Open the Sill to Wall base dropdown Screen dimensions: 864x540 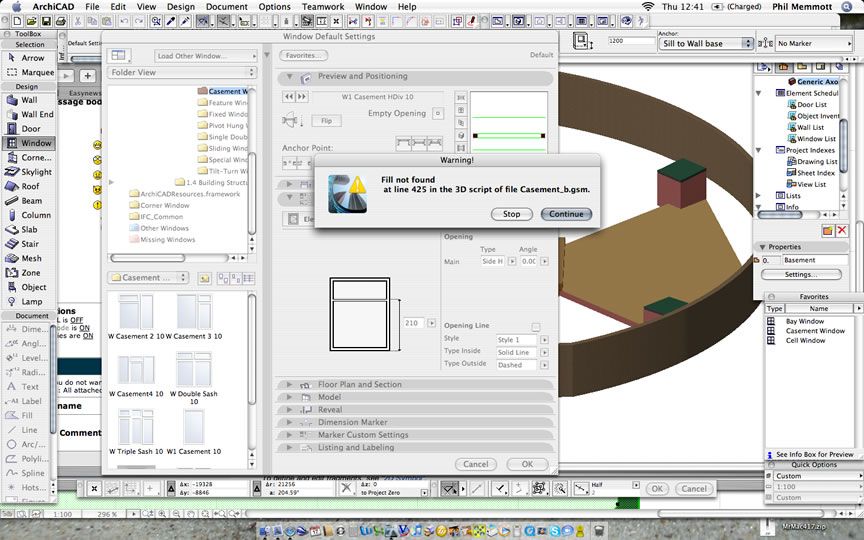pyautogui.click(x=704, y=44)
